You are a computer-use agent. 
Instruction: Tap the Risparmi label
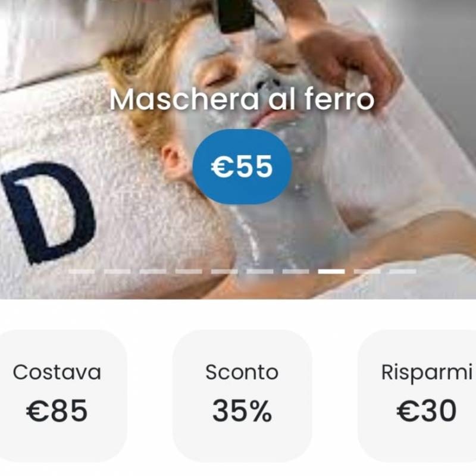click(x=427, y=373)
